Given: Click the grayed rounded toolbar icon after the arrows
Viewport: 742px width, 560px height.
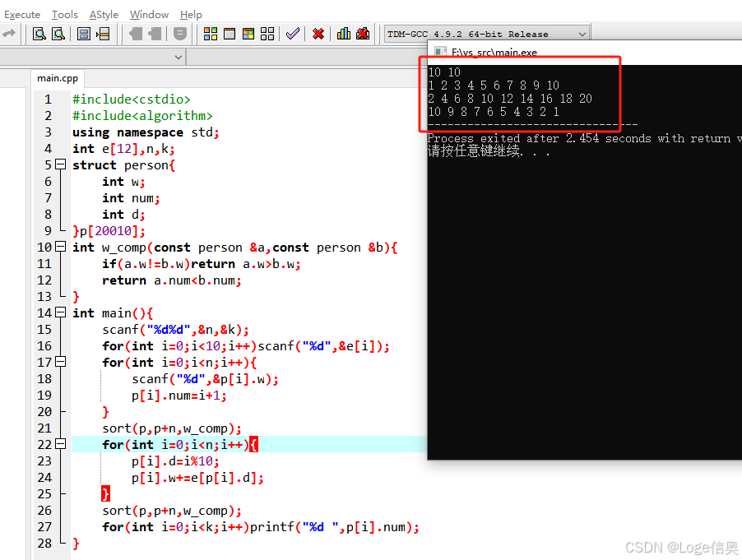Looking at the screenshot, I should tap(180, 34).
